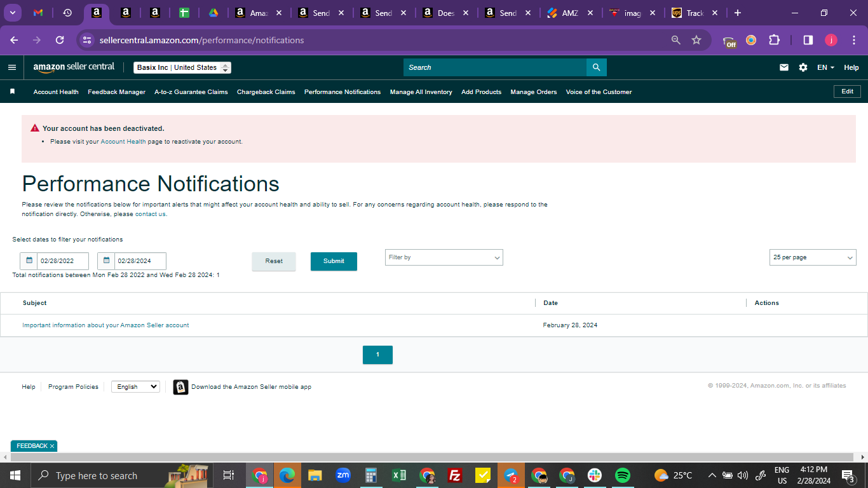868x488 pixels.
Task: Open the Chrome extensions puzzle icon
Action: [x=774, y=40]
